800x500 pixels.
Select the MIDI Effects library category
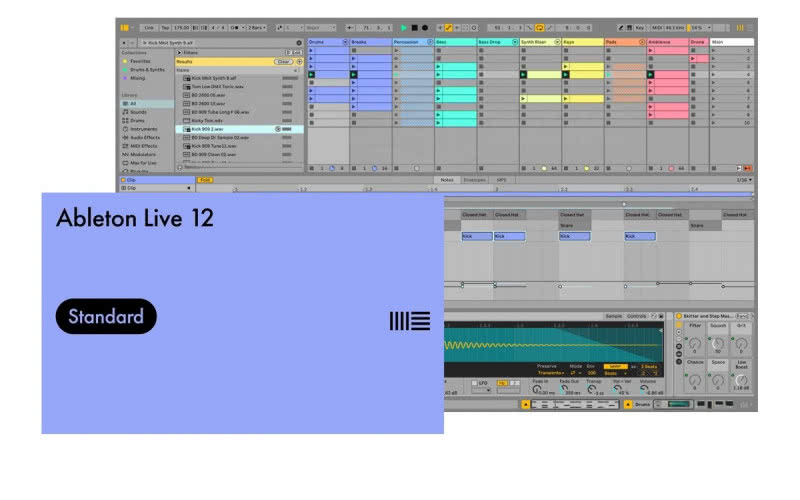coord(144,146)
